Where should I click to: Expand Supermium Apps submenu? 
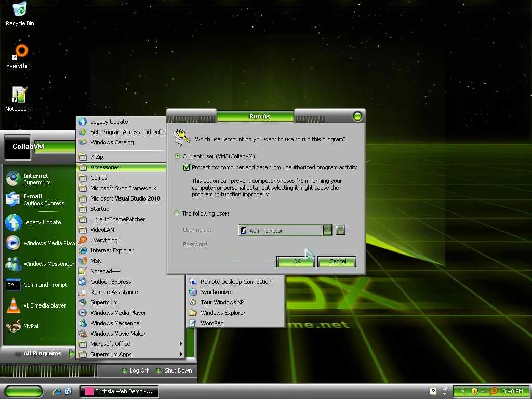130,354
